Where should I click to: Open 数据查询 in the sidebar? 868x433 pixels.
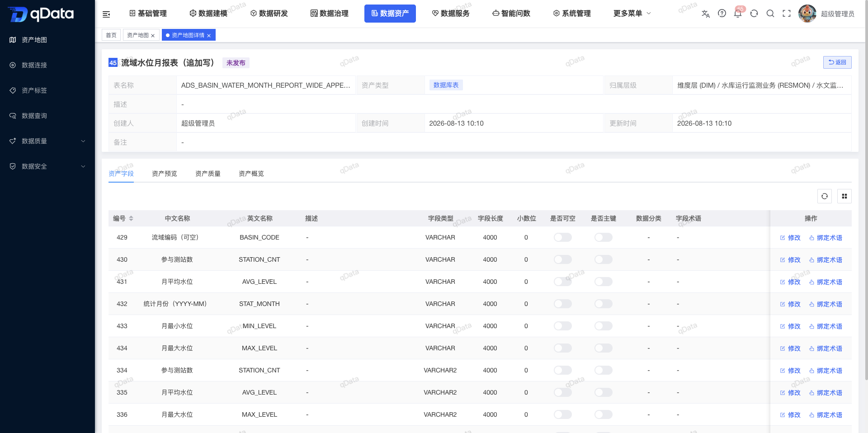click(x=47, y=116)
